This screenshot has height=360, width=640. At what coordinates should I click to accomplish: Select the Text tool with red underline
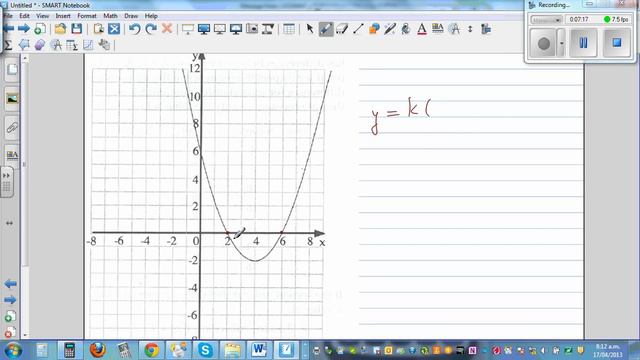coord(422,29)
